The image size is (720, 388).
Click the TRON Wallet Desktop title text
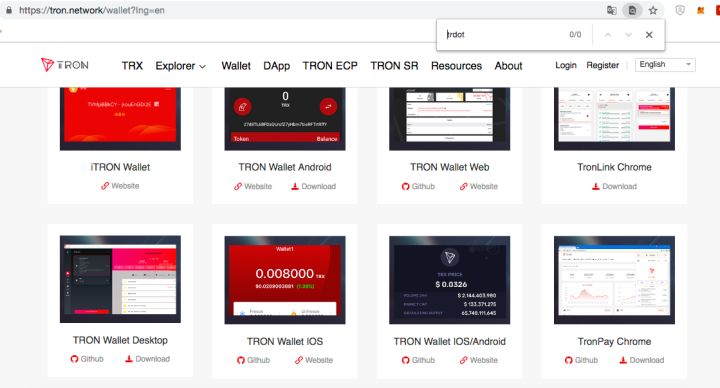point(120,340)
